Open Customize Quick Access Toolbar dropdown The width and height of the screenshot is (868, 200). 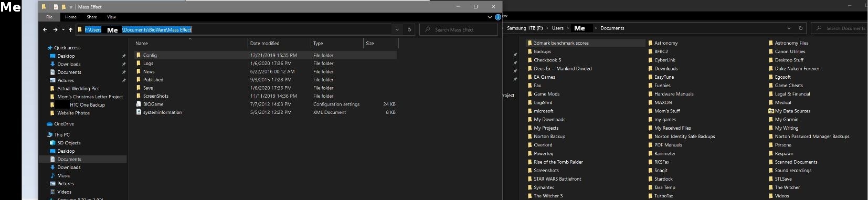(x=71, y=7)
